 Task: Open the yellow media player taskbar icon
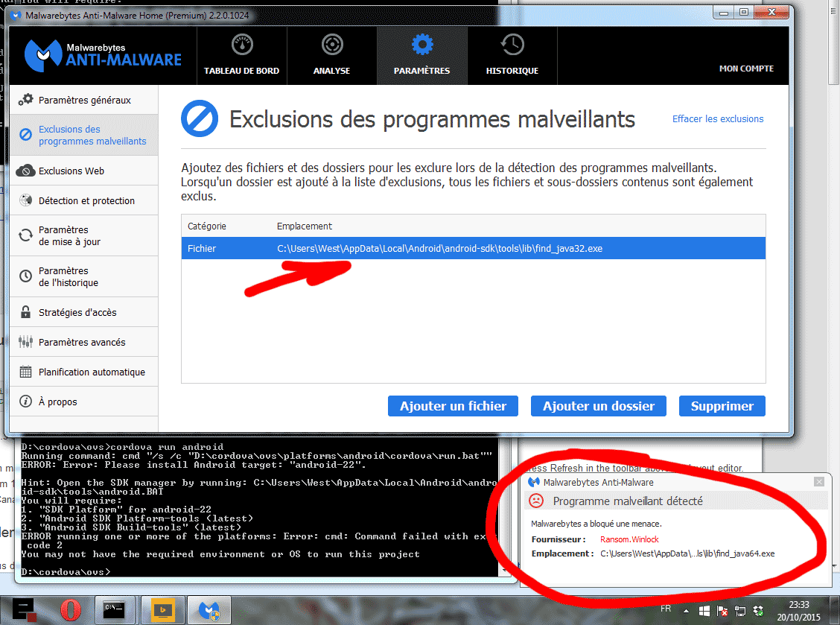click(x=163, y=610)
